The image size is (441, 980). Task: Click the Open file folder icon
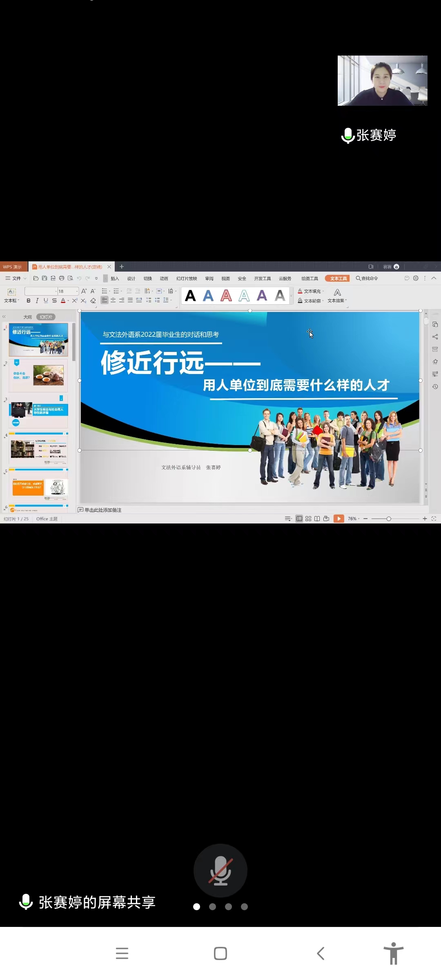(x=36, y=278)
